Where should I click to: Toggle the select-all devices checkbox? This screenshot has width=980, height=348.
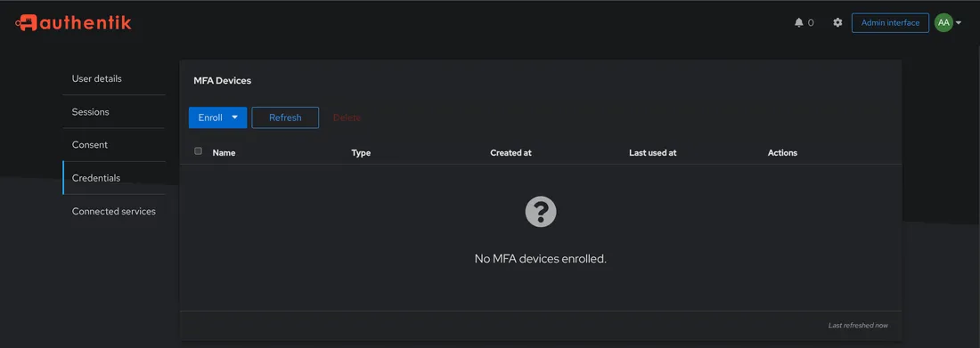tap(198, 151)
